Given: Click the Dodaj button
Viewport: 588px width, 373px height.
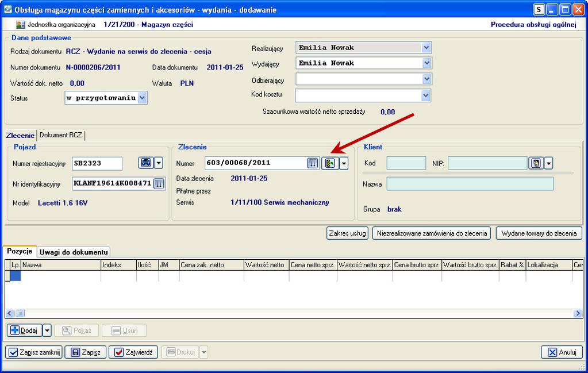Looking at the screenshot, I should click(24, 330).
